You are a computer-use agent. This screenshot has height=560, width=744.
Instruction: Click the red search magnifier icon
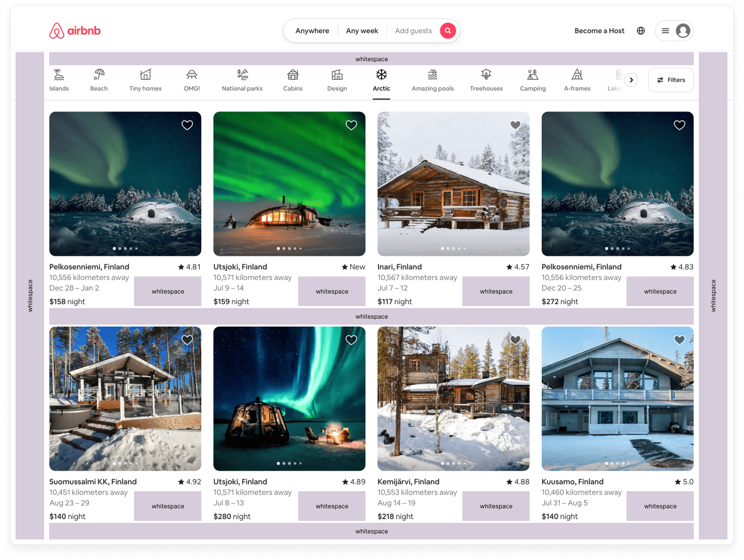pyautogui.click(x=447, y=31)
